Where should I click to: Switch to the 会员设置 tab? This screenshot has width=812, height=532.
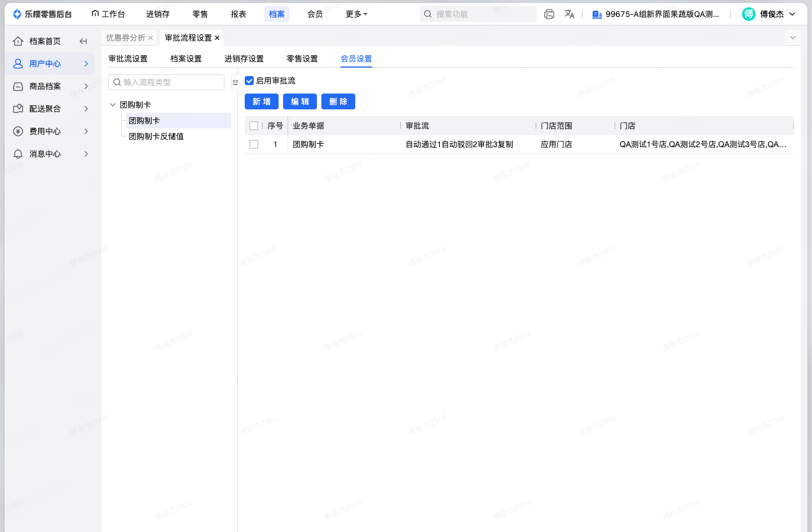[x=356, y=59]
